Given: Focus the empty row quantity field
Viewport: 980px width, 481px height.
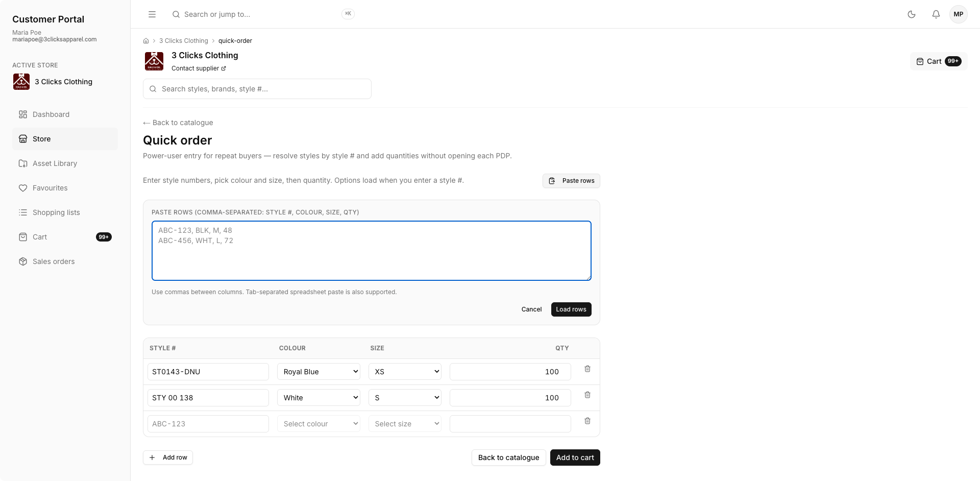Looking at the screenshot, I should (510, 424).
